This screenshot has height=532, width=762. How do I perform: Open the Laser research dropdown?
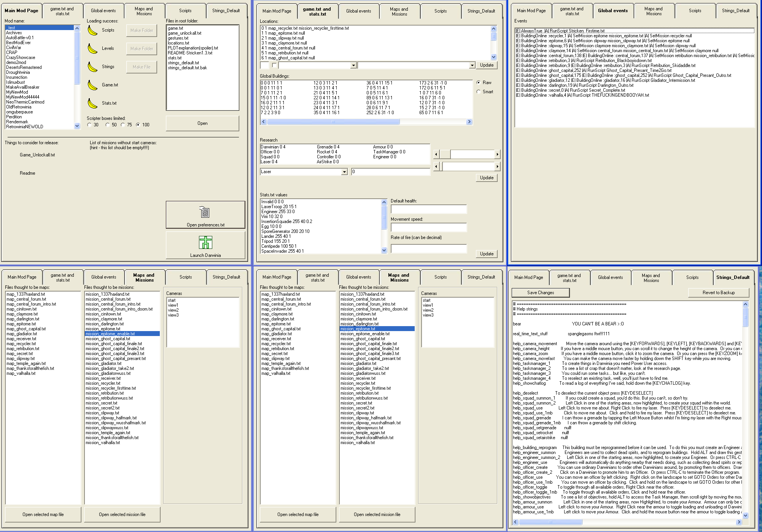tap(344, 172)
